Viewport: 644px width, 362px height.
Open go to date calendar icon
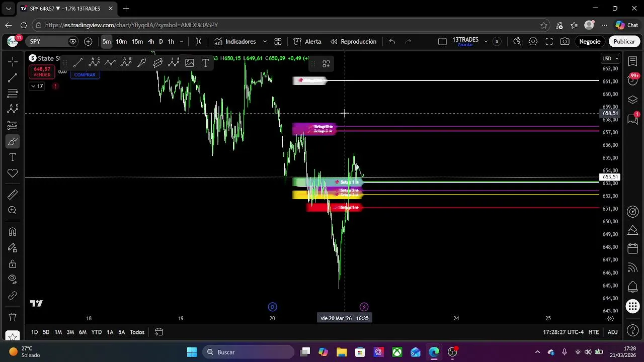(x=158, y=332)
